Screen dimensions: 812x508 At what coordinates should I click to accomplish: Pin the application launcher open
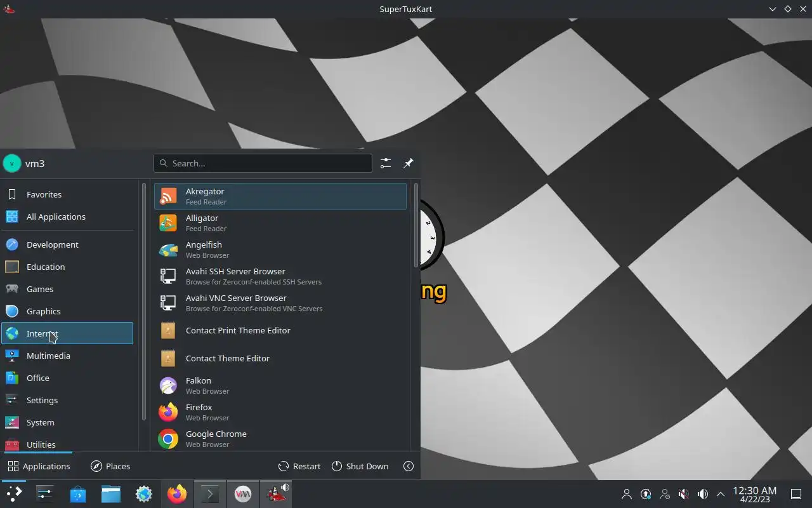pyautogui.click(x=409, y=163)
